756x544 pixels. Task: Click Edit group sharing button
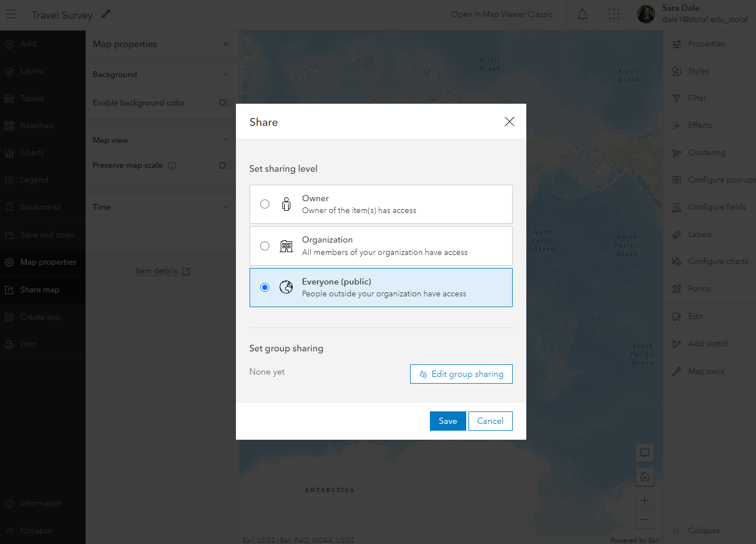click(461, 374)
